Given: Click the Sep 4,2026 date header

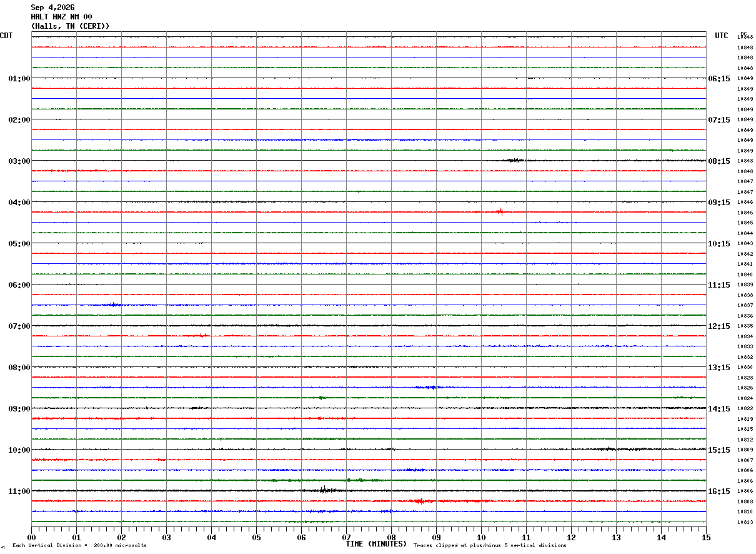Looking at the screenshot, I should [52, 8].
